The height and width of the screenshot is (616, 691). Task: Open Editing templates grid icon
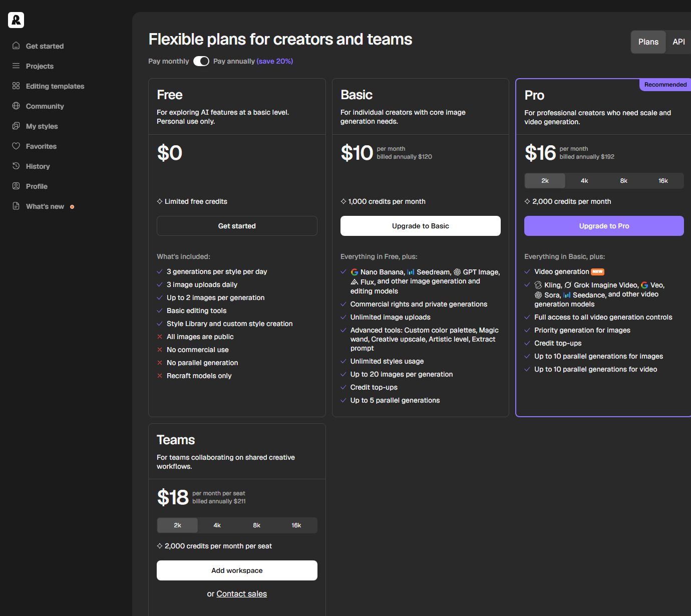[16, 86]
